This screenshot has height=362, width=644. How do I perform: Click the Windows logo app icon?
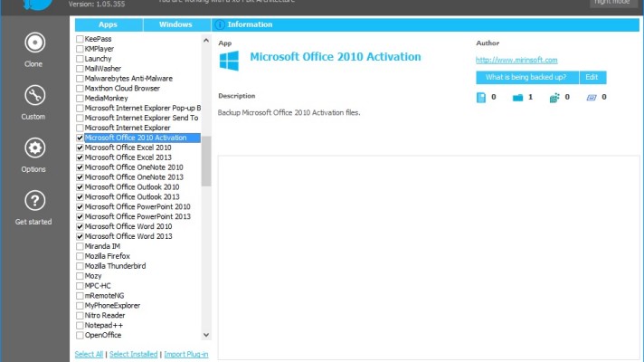229,61
